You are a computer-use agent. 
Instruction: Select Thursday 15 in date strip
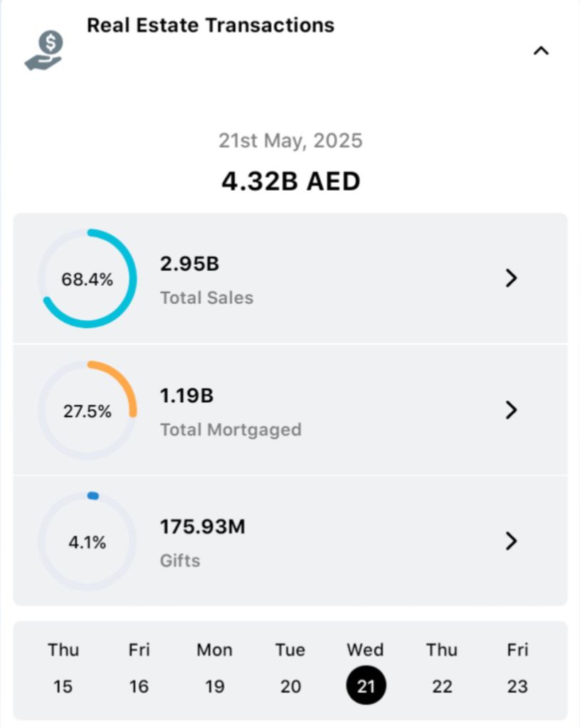tap(63, 670)
